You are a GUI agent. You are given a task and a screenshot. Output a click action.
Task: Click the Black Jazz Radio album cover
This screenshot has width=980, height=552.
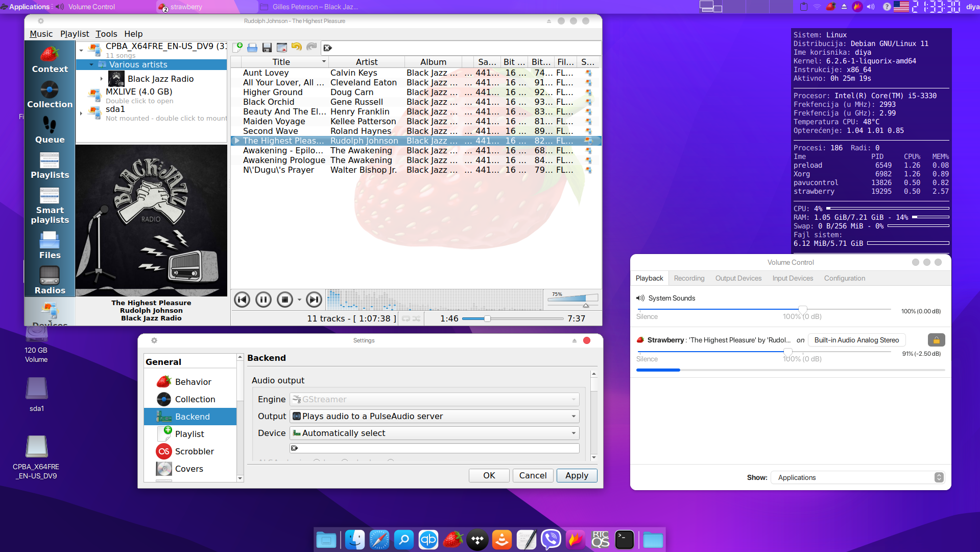coord(151,220)
